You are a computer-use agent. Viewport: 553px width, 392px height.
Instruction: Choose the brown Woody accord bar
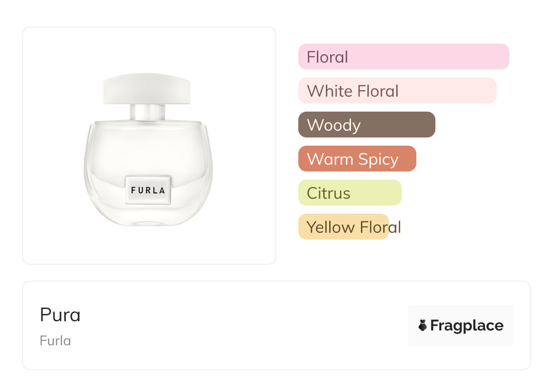coord(366,125)
